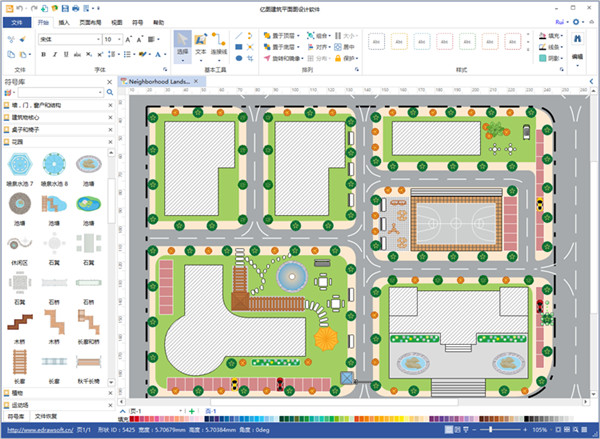The width and height of the screenshot is (600, 439).
Task: Add the 喷泉水池 7 fountain symbol
Action: click(19, 164)
